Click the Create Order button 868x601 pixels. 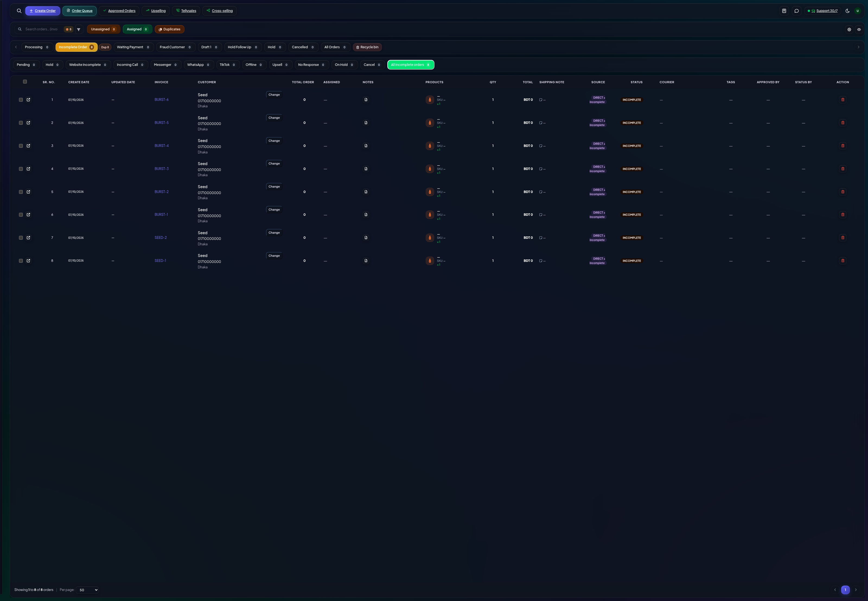click(x=43, y=11)
